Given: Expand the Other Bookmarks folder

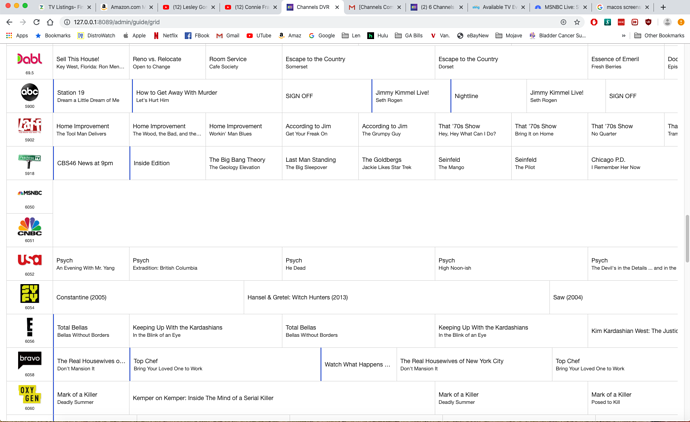Looking at the screenshot, I should click(x=658, y=35).
